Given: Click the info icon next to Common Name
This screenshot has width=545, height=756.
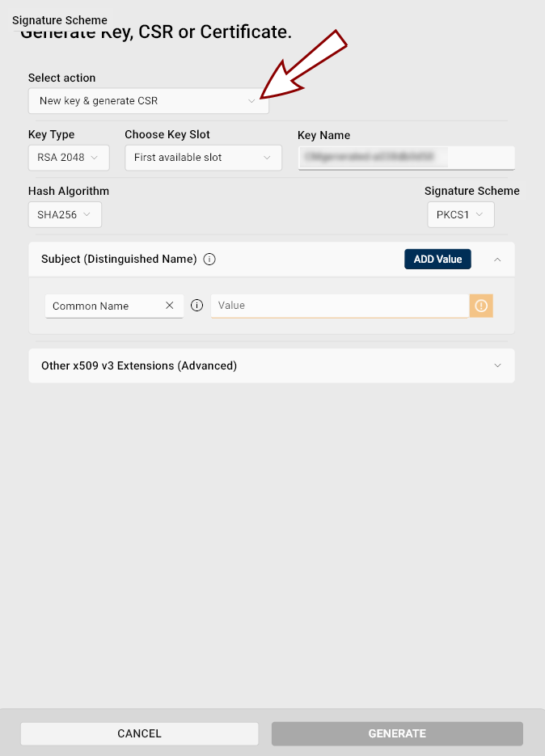Looking at the screenshot, I should 196,306.
